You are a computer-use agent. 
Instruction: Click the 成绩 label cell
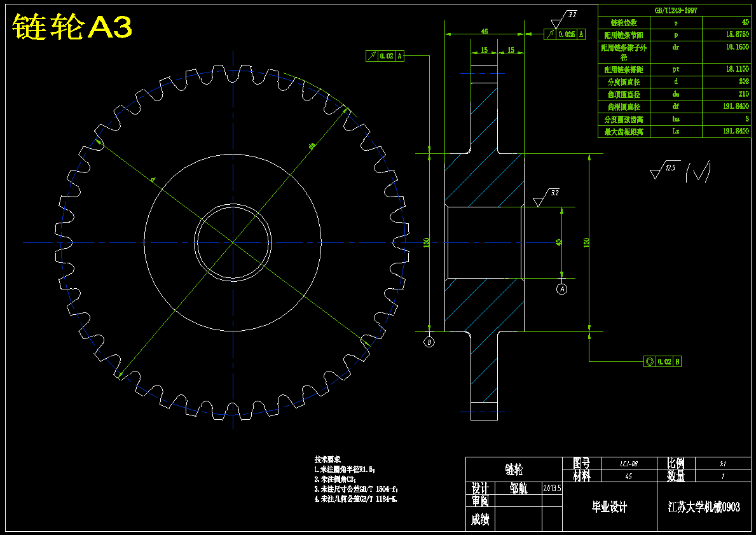[480, 519]
